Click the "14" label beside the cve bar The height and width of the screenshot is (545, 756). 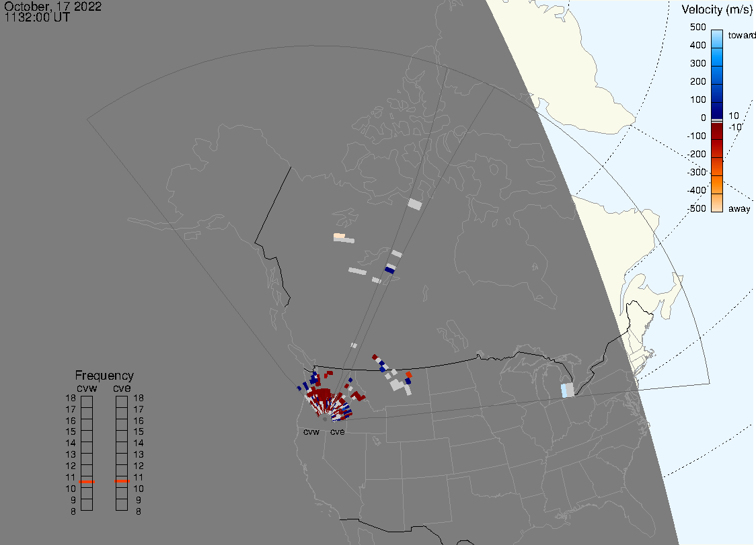139,444
